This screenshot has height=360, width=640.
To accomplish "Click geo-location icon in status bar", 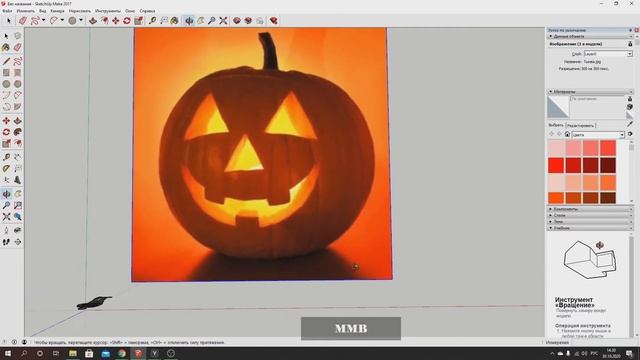I will click(5, 342).
